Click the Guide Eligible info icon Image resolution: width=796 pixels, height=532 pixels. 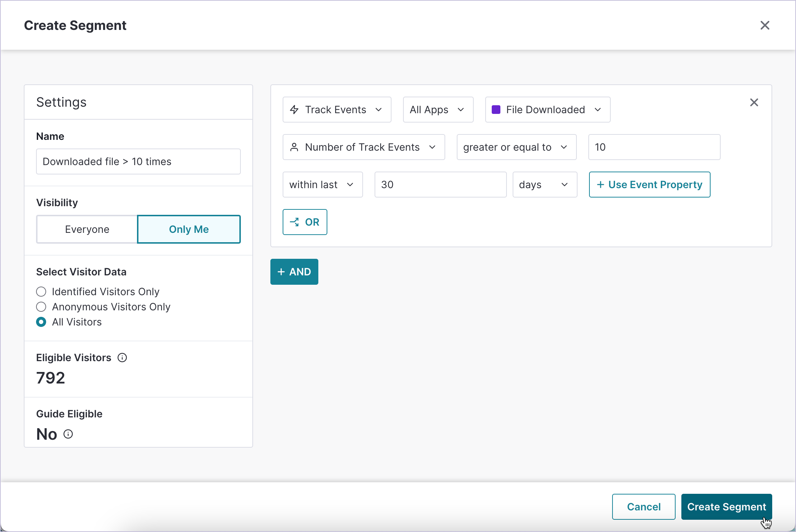click(x=68, y=434)
